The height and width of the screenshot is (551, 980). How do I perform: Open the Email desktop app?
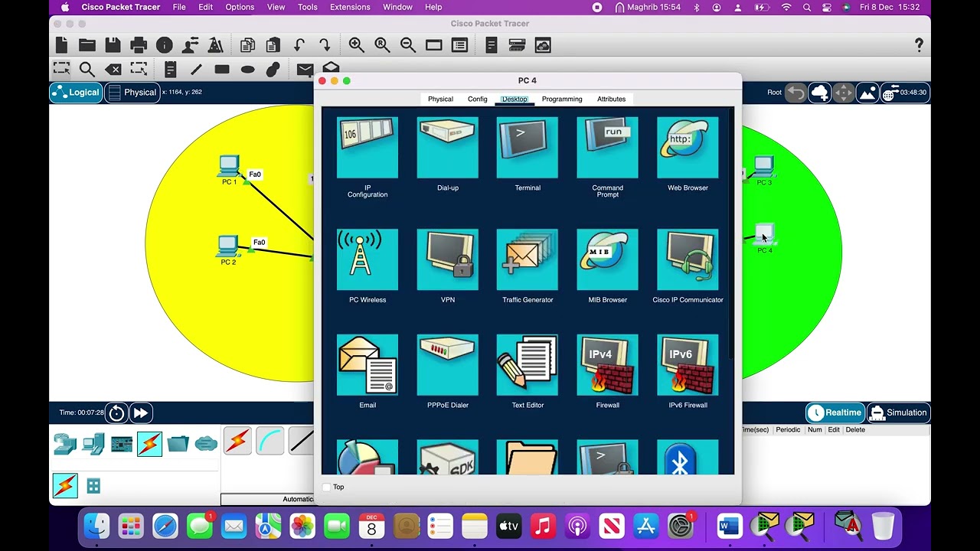pos(367,365)
